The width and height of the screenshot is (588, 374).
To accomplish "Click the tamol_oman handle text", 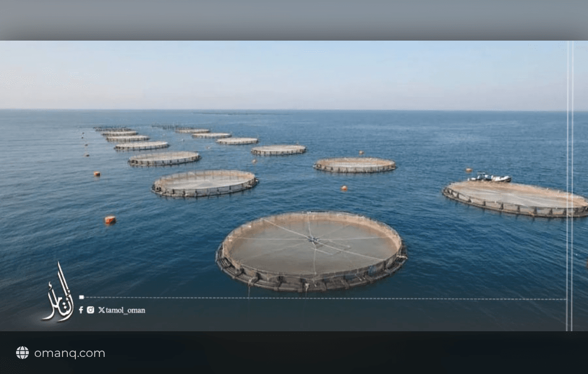I will tap(125, 310).
